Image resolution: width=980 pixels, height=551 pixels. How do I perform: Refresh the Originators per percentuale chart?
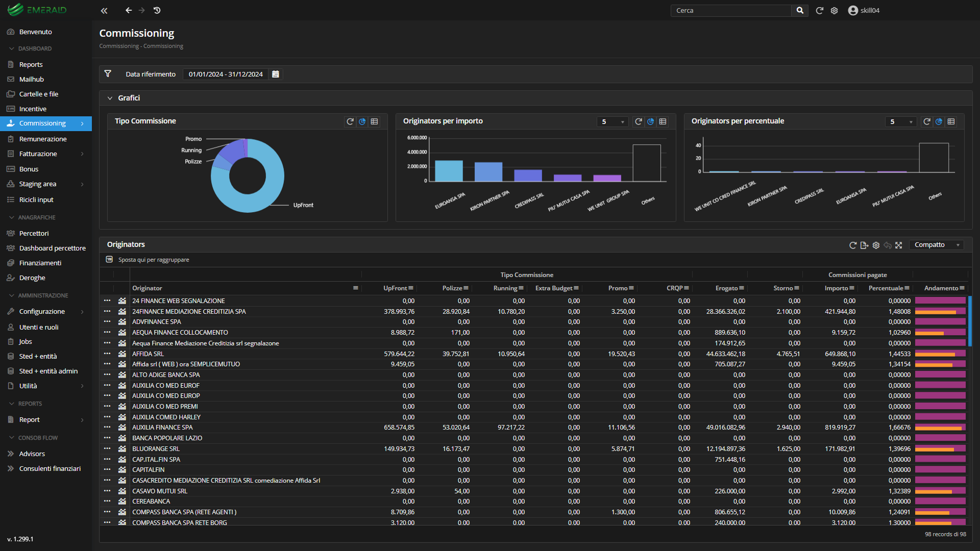[926, 121]
